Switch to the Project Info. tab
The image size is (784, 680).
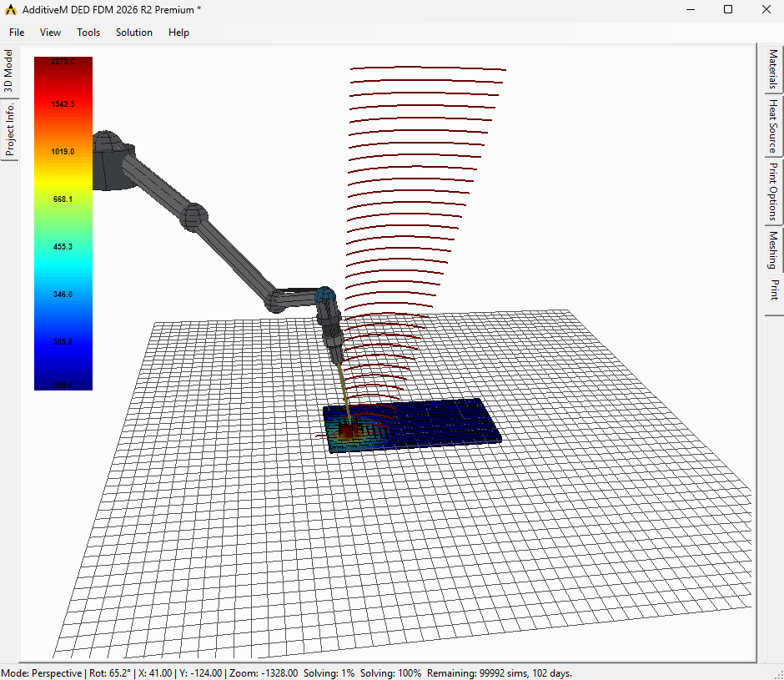pos(10,128)
